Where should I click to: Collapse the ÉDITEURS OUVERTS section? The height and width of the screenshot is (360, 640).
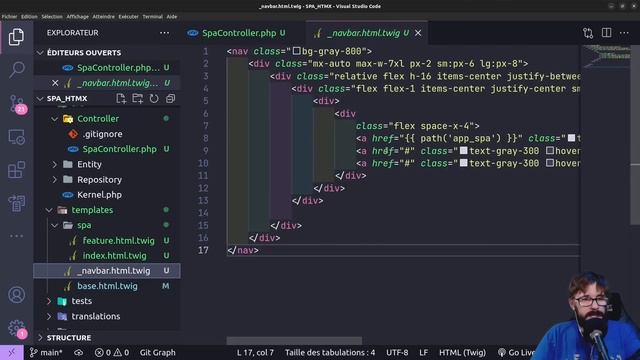click(x=40, y=53)
